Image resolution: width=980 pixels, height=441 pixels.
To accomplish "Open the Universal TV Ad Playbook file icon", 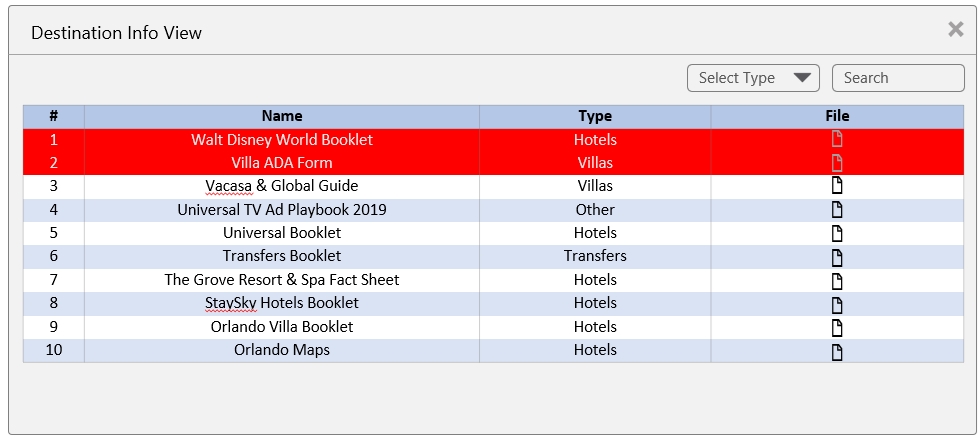I will [x=837, y=210].
